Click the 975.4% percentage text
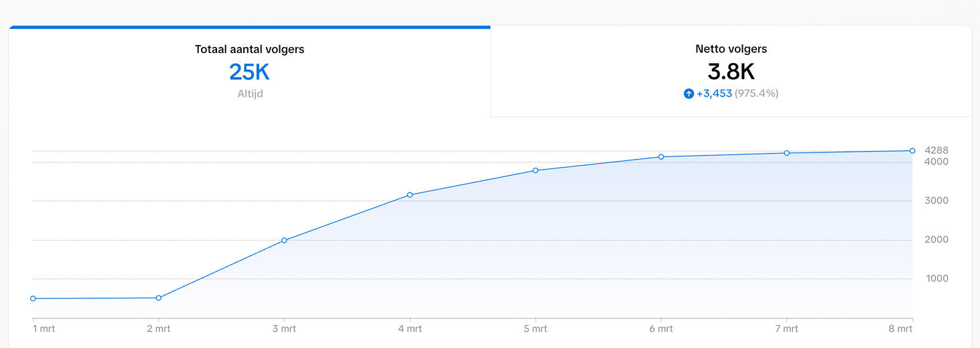 click(x=756, y=94)
